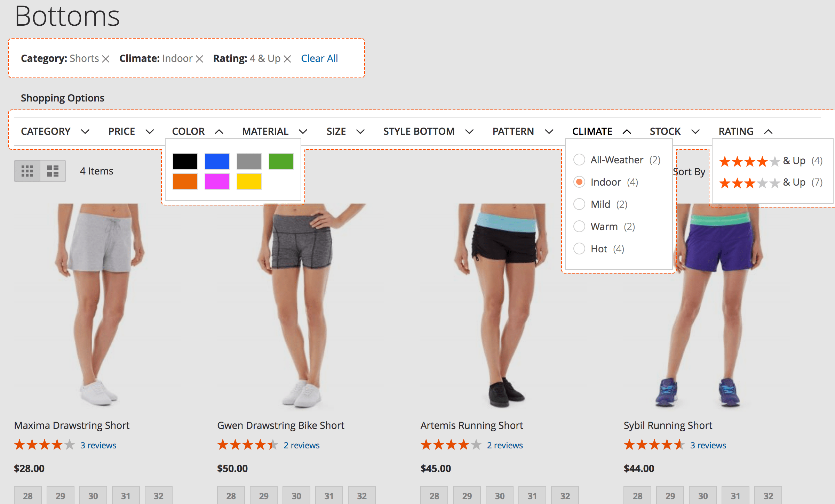Remove the Category Shorts filter
This screenshot has height=504, width=835.
(x=106, y=59)
